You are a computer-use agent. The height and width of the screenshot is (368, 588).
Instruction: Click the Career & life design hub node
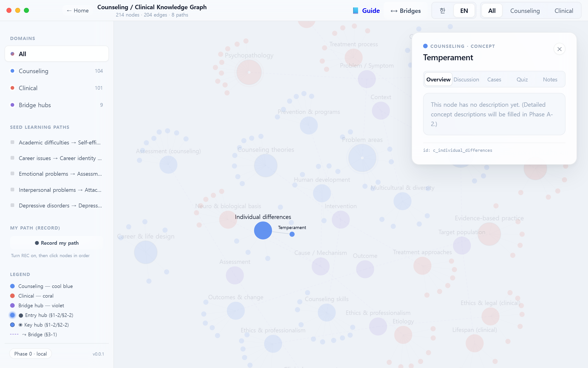pyautogui.click(x=146, y=252)
